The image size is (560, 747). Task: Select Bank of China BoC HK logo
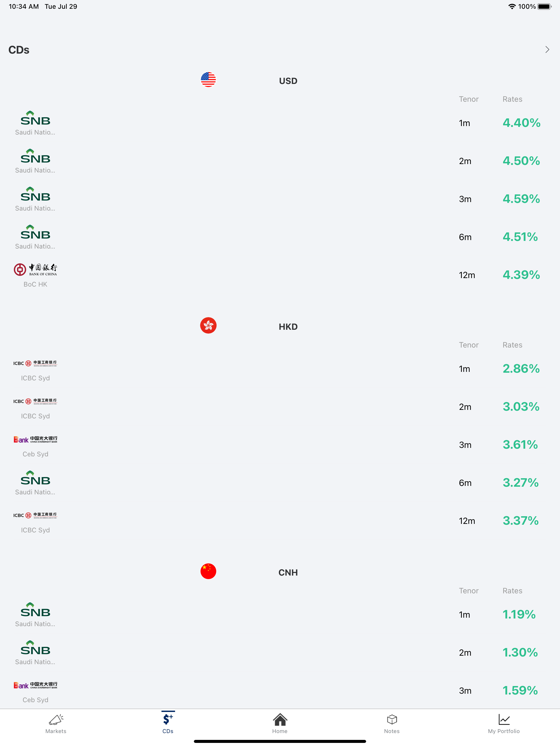coord(36,270)
